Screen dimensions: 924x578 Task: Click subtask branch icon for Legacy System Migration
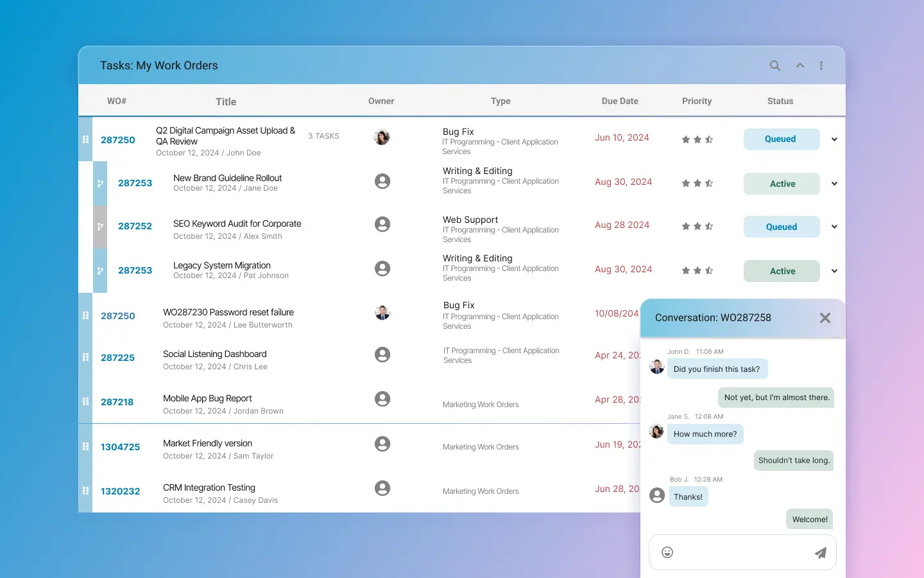pyautogui.click(x=100, y=271)
